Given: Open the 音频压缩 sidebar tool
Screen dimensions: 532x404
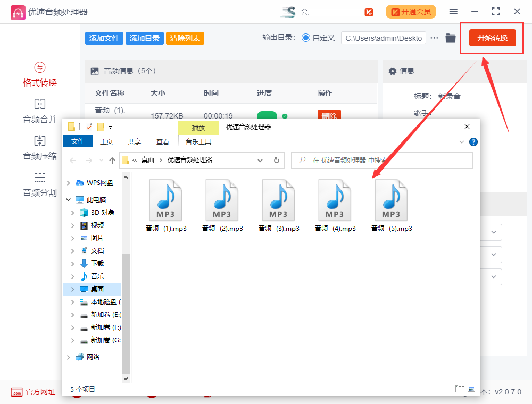Looking at the screenshot, I should tap(40, 148).
